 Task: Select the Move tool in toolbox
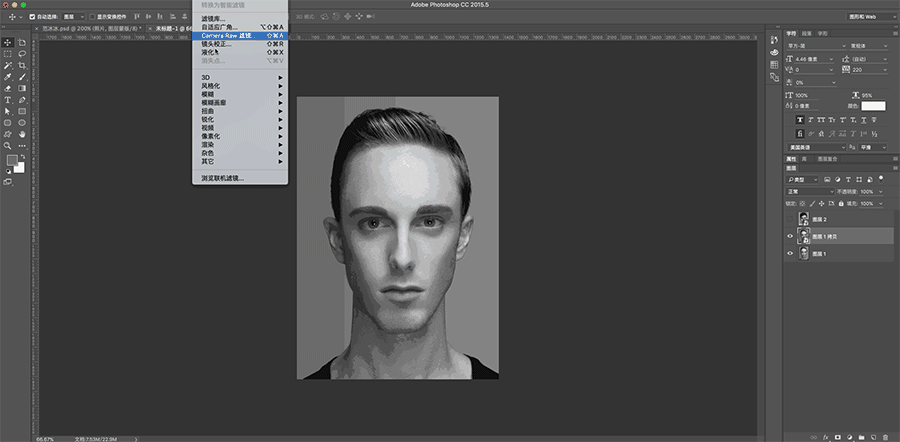click(x=7, y=42)
